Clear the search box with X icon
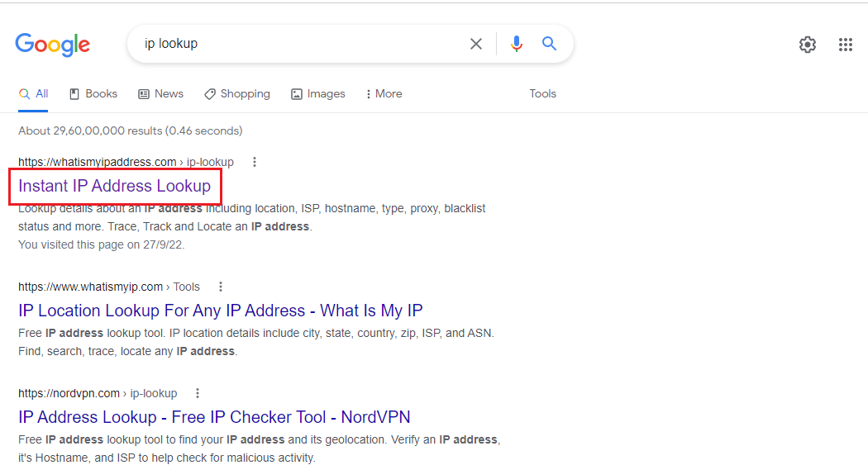Screen dimensions: 868x465 tap(476, 44)
